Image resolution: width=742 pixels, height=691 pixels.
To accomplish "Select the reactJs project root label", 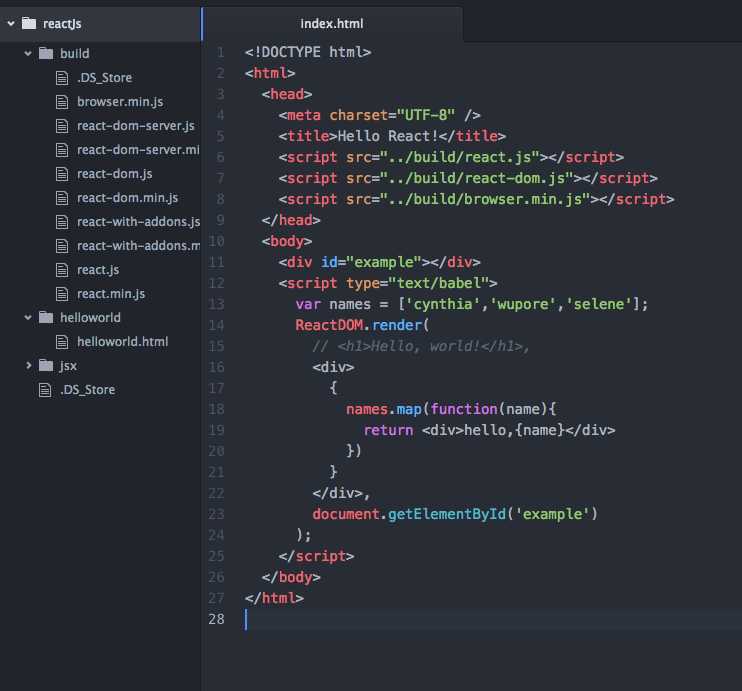I will [62, 24].
